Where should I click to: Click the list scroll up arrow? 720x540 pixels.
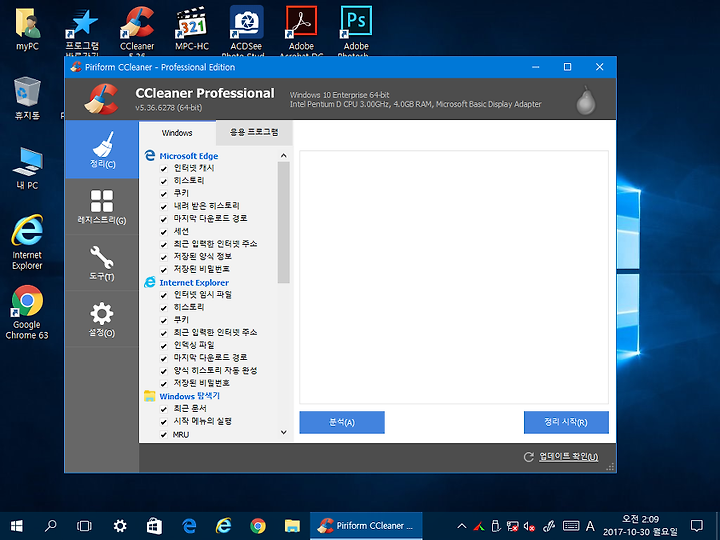point(284,156)
